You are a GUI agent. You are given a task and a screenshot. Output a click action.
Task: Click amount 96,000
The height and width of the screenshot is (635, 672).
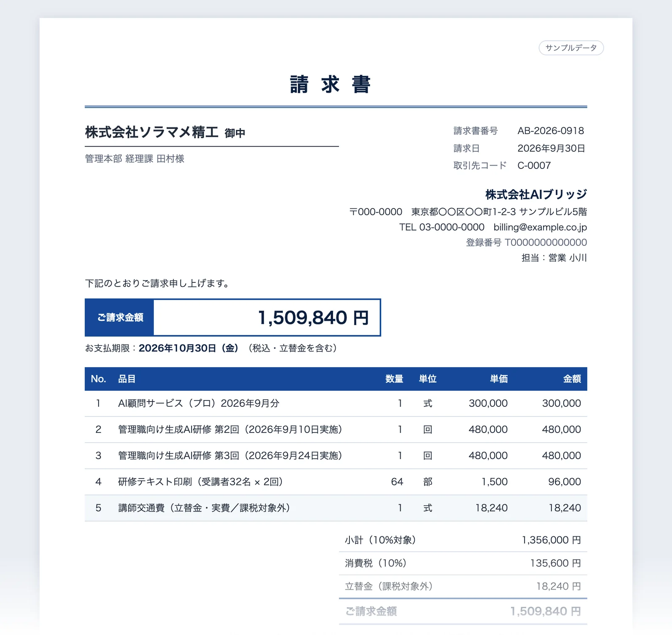click(564, 482)
